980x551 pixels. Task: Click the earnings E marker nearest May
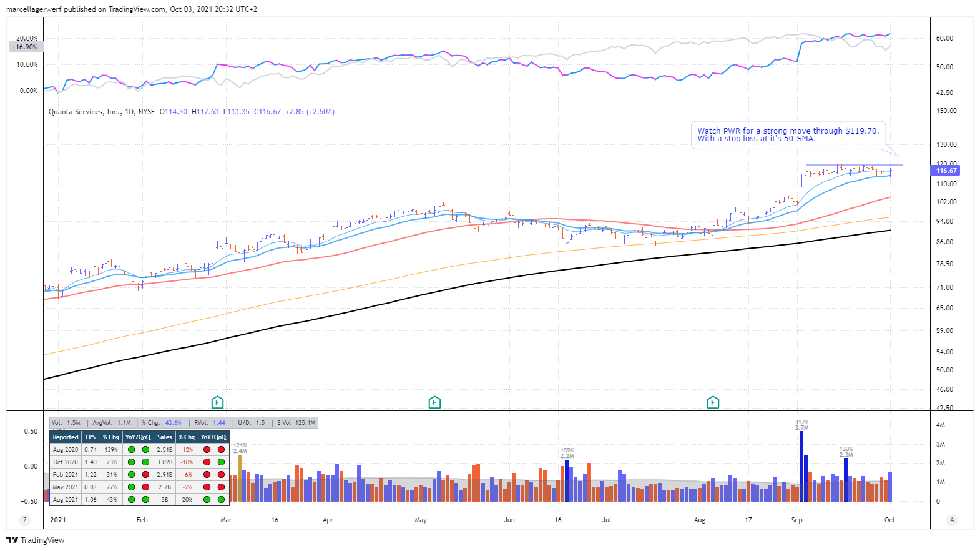pyautogui.click(x=434, y=402)
